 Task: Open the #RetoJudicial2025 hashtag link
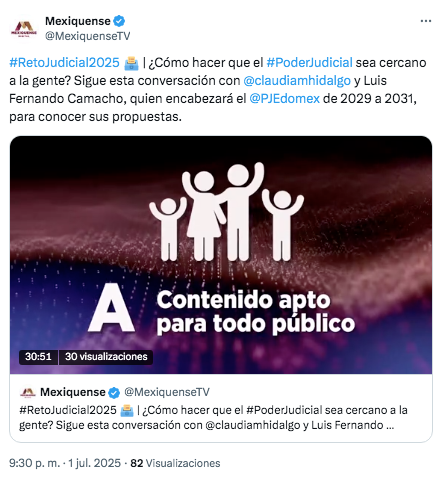point(64,63)
